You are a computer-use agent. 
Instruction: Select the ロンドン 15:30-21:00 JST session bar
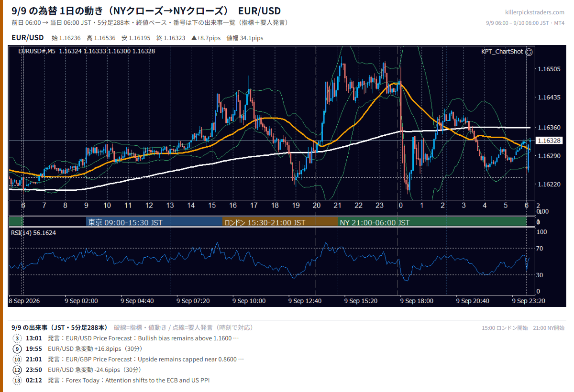280,222
